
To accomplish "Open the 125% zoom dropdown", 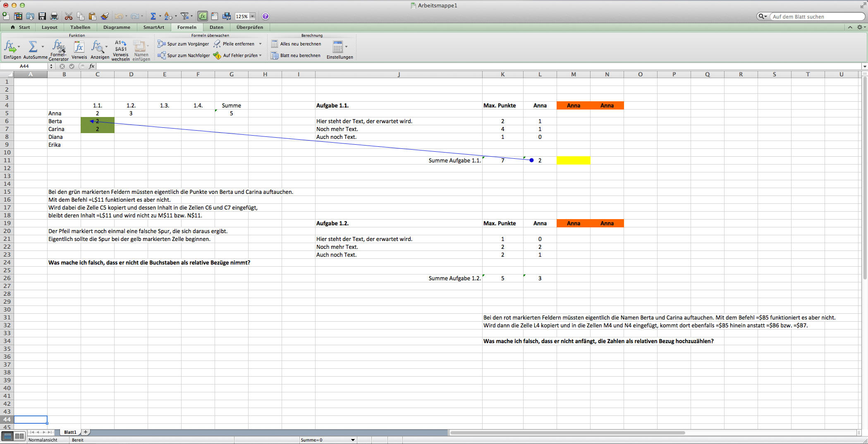I will click(x=252, y=17).
